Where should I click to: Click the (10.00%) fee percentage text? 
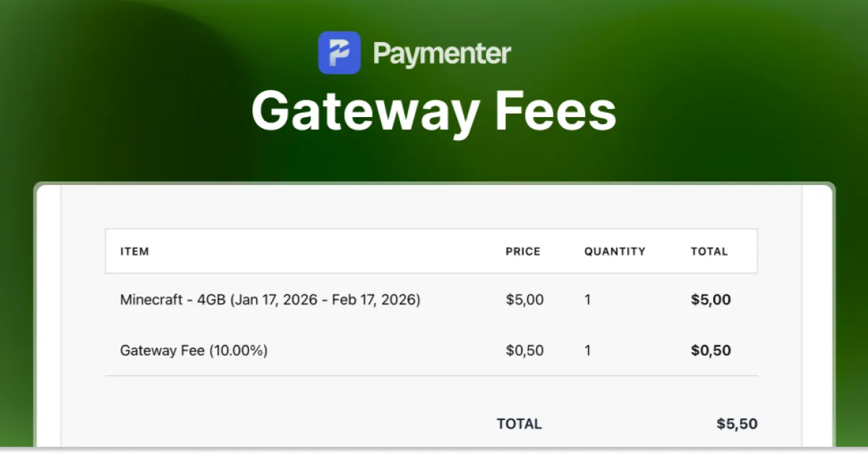[x=239, y=351]
